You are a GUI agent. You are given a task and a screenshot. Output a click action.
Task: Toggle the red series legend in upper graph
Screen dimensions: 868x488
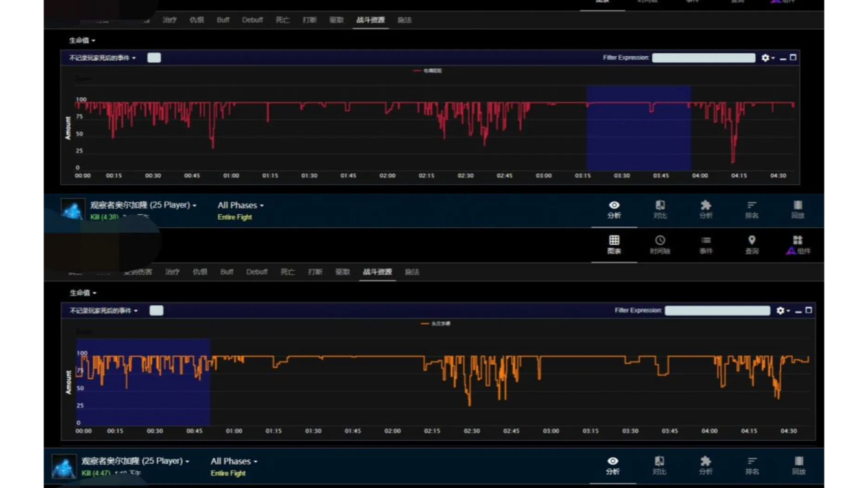tap(427, 71)
